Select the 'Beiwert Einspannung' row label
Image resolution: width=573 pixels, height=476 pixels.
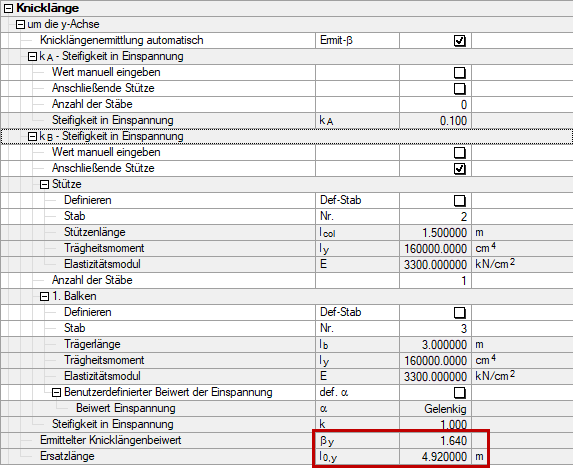[126, 408]
